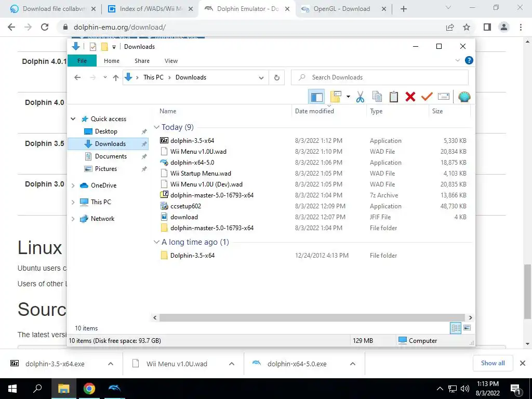Open Chrome profile avatar icon
532x399 pixels.
coord(504,27)
